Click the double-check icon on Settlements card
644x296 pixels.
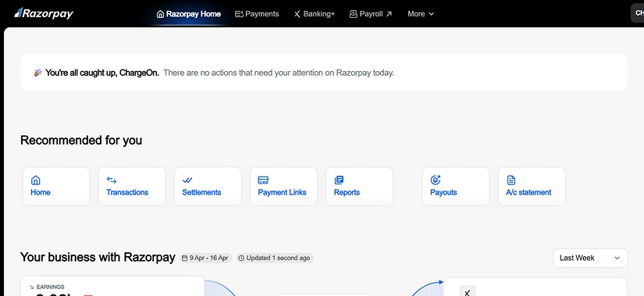[x=187, y=180]
